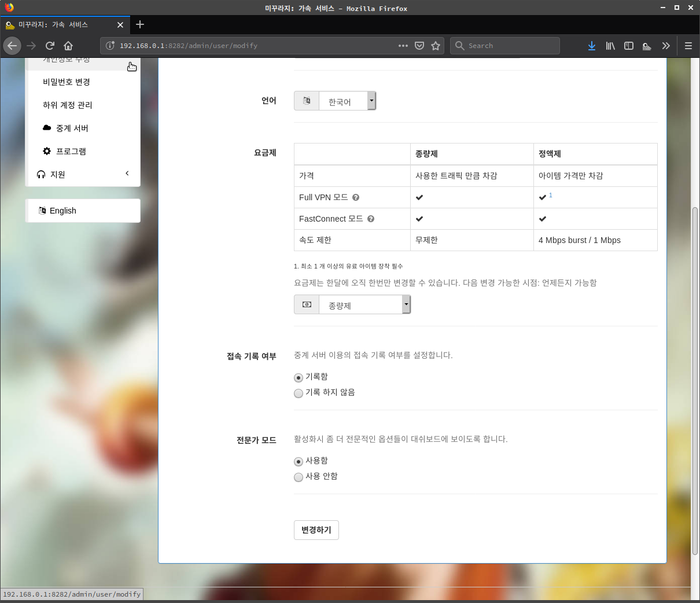Viewport: 700px width, 603px height.
Task: Expand the 지원 sidebar menu
Action: 83,174
